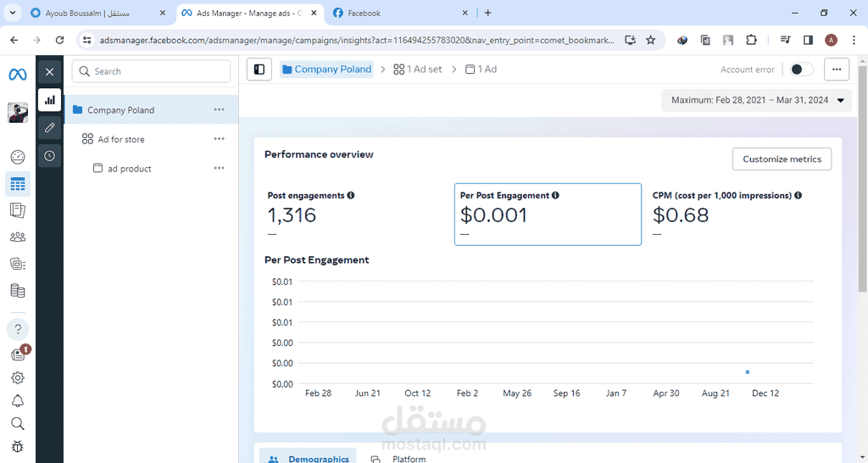
Task: Click the sidebar Search magnifier icon
Action: tap(18, 424)
